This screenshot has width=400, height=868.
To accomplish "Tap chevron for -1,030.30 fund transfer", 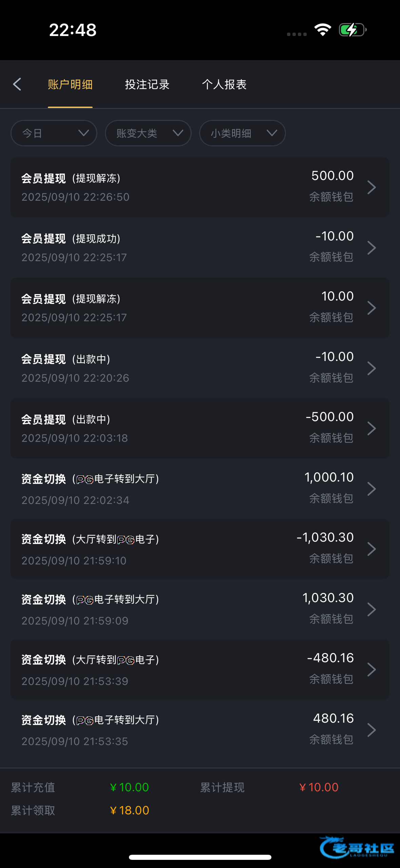I will (372, 549).
